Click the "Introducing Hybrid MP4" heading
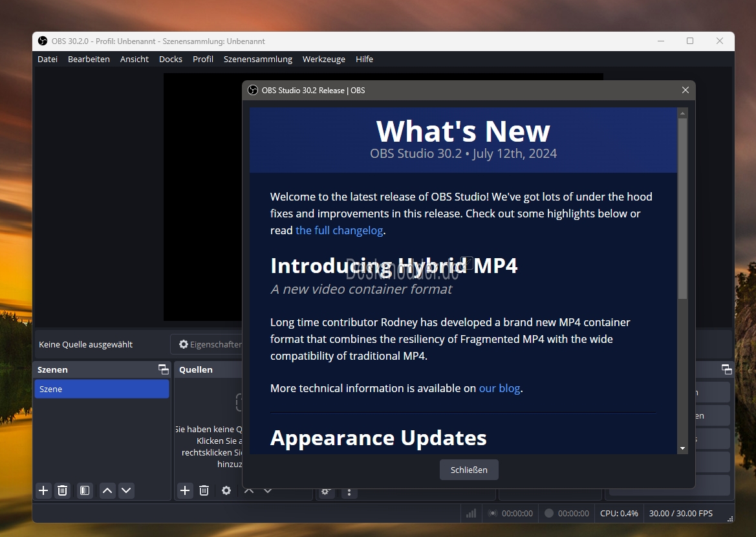Viewport: 756px width, 537px height. coord(394,265)
